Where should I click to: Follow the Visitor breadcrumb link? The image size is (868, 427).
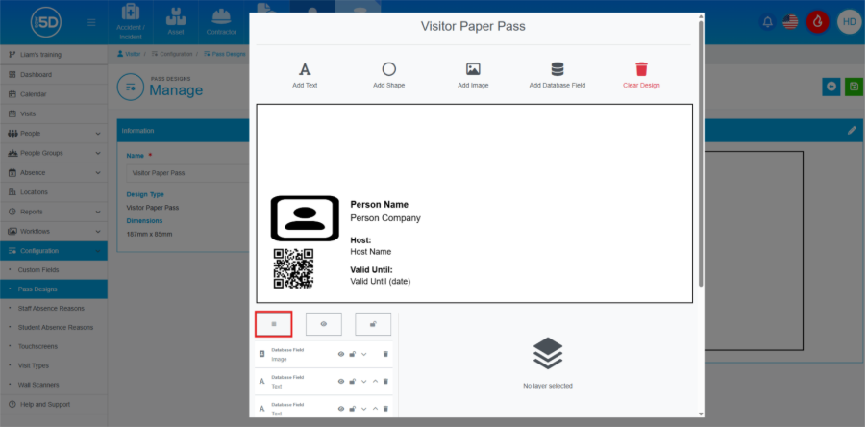(x=129, y=54)
